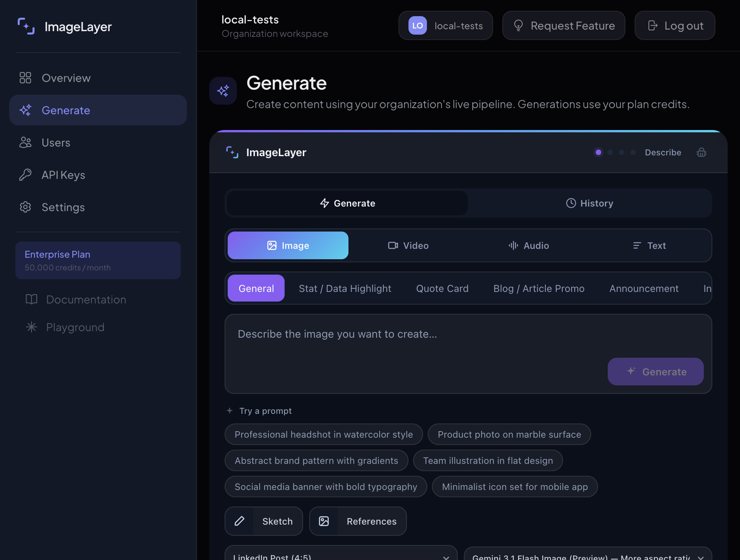
Task: Go to Users in sidebar navigation
Action: pyautogui.click(x=98, y=142)
